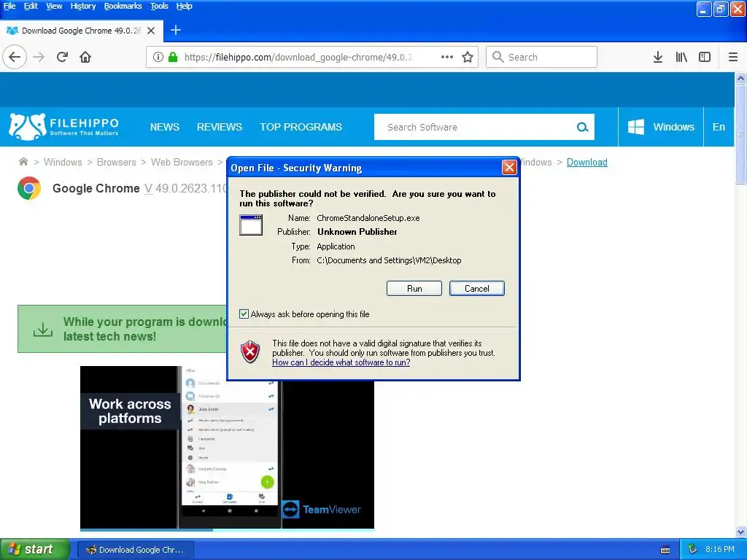Click the breadcrumb home icon

point(23,162)
